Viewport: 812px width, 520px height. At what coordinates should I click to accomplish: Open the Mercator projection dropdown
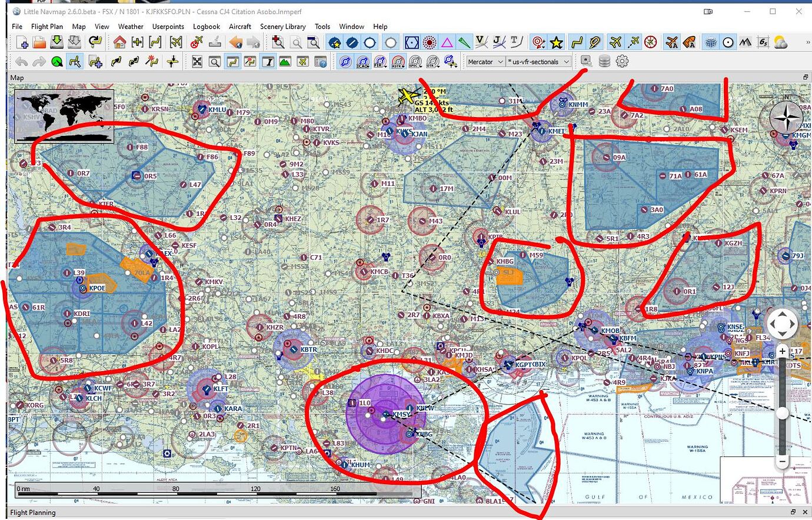tap(484, 61)
